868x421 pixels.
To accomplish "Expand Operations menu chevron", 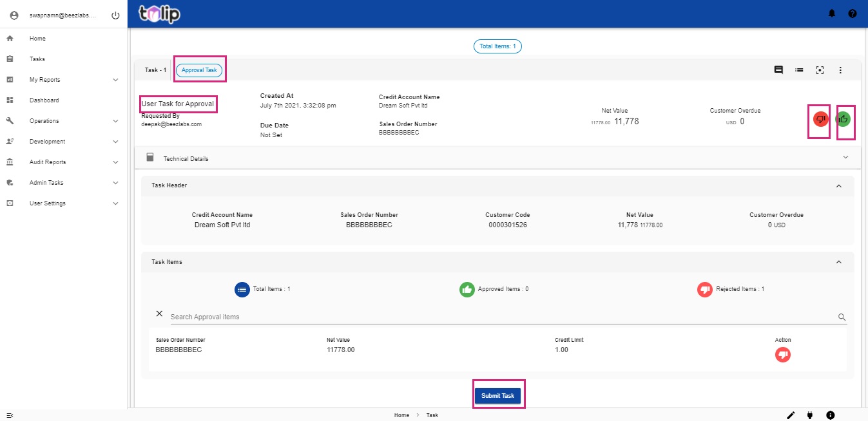I will pos(115,121).
